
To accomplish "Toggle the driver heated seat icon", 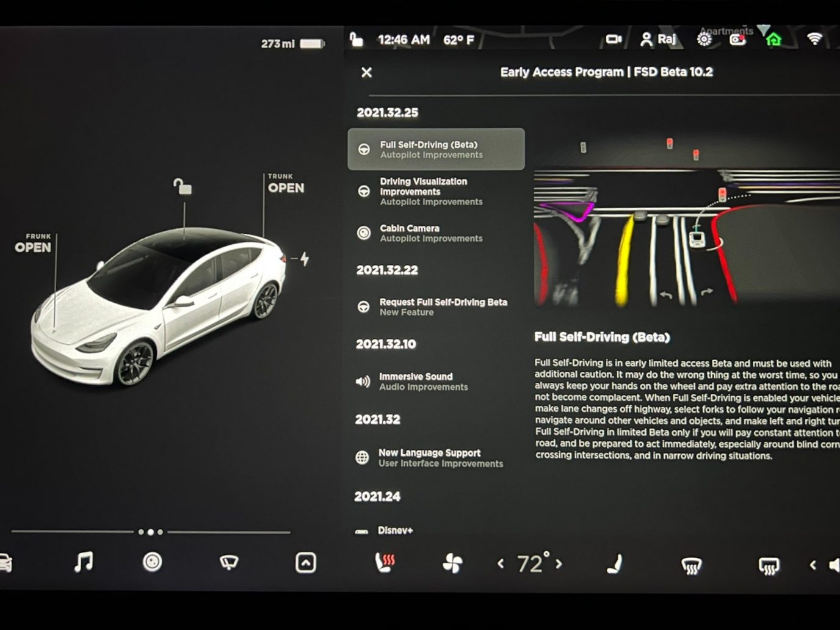I will pos(385,563).
